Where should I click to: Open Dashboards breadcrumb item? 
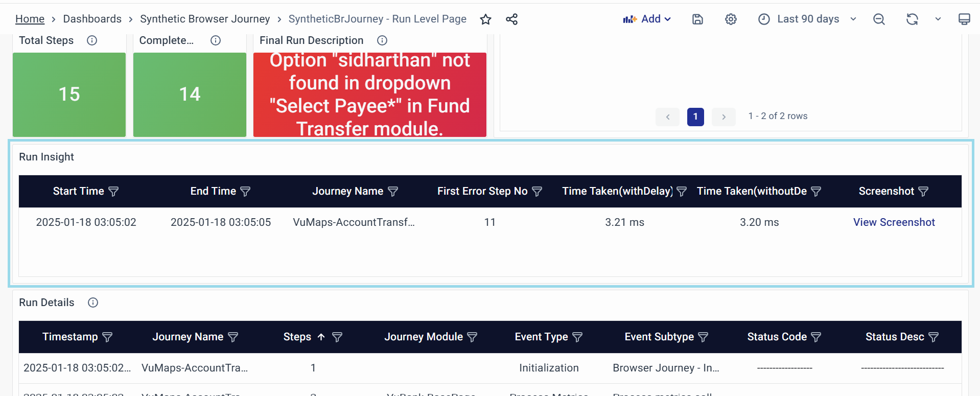click(x=92, y=19)
